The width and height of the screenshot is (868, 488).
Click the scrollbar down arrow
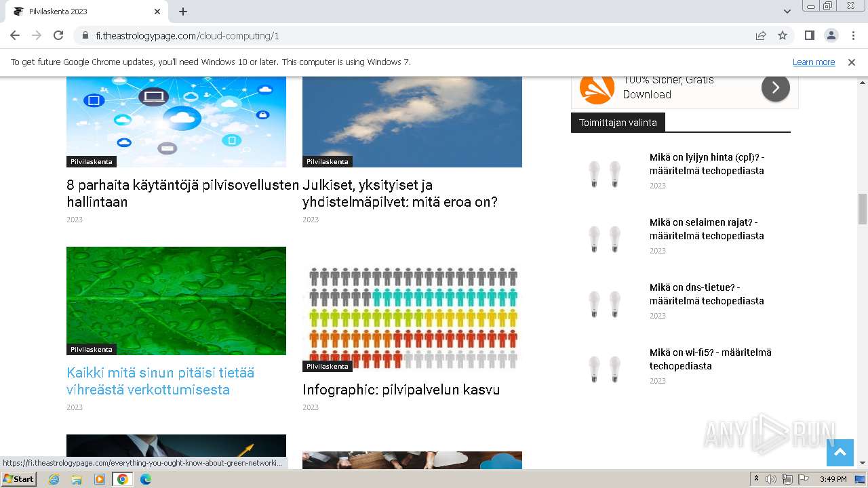pos(863,463)
